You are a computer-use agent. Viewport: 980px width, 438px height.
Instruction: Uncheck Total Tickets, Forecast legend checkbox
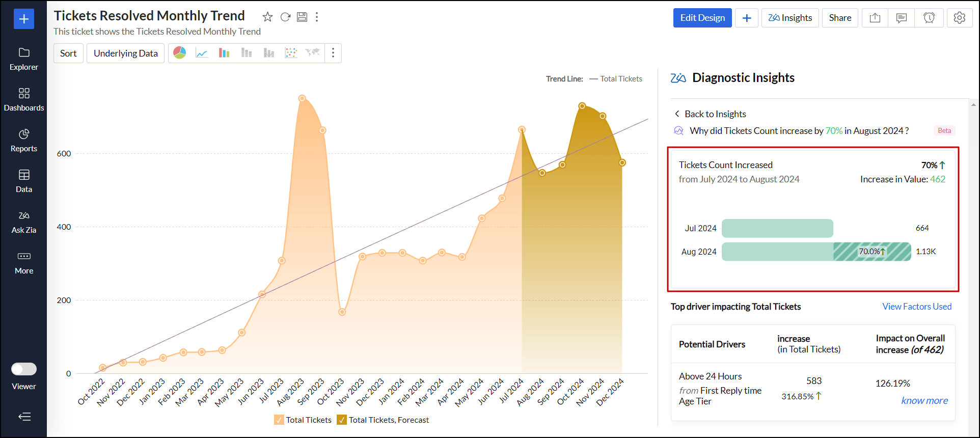[x=342, y=420]
